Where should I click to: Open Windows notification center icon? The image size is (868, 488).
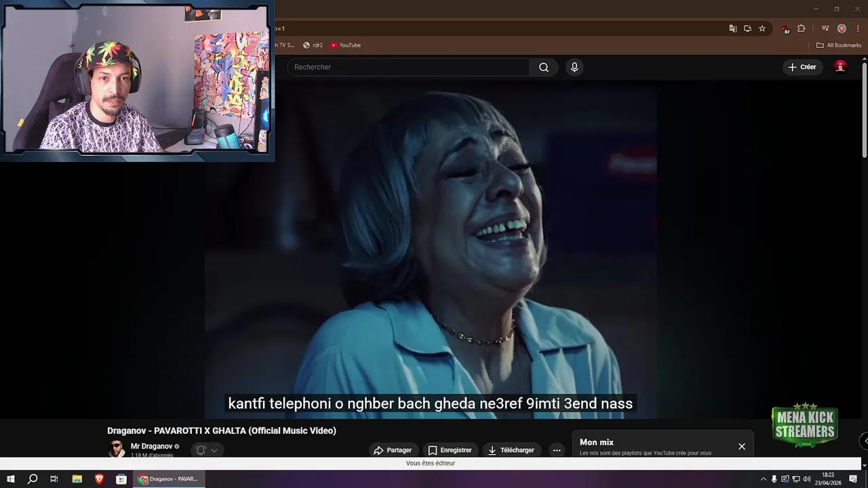coord(853,479)
